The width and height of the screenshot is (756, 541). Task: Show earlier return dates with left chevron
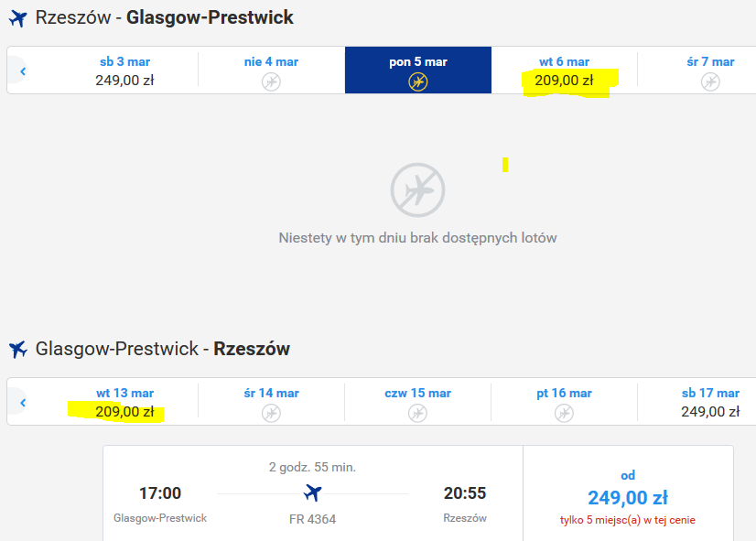22,403
